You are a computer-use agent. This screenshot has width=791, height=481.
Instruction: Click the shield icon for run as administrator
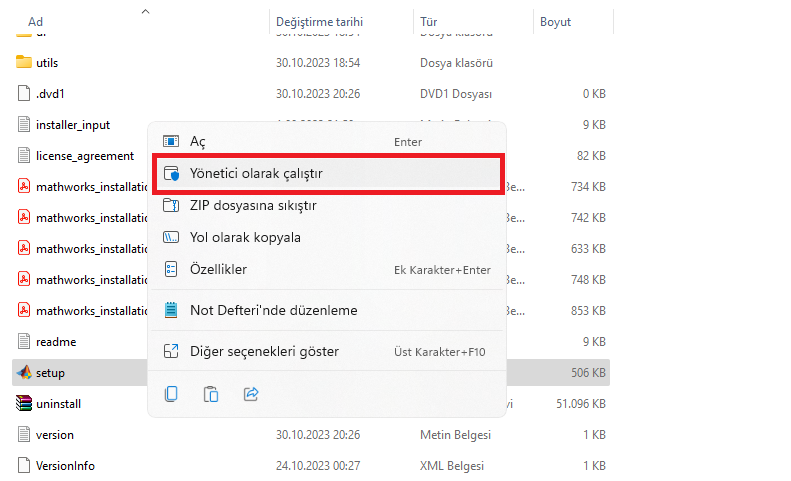pos(171,174)
